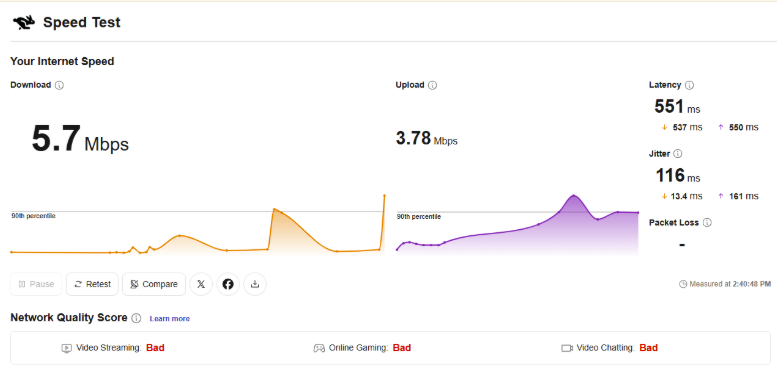The width and height of the screenshot is (777, 371).
Task: Open the Jitter info tooltip icon
Action: pyautogui.click(x=677, y=154)
